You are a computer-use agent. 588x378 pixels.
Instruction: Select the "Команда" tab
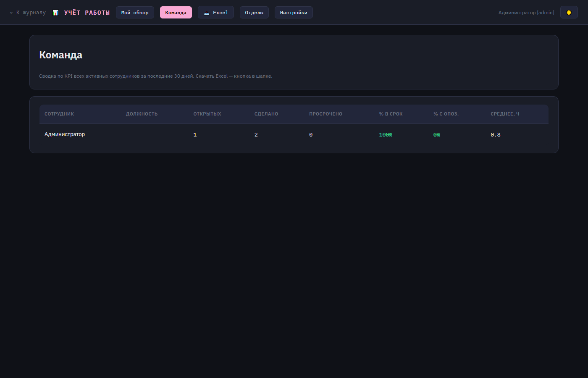coord(176,13)
